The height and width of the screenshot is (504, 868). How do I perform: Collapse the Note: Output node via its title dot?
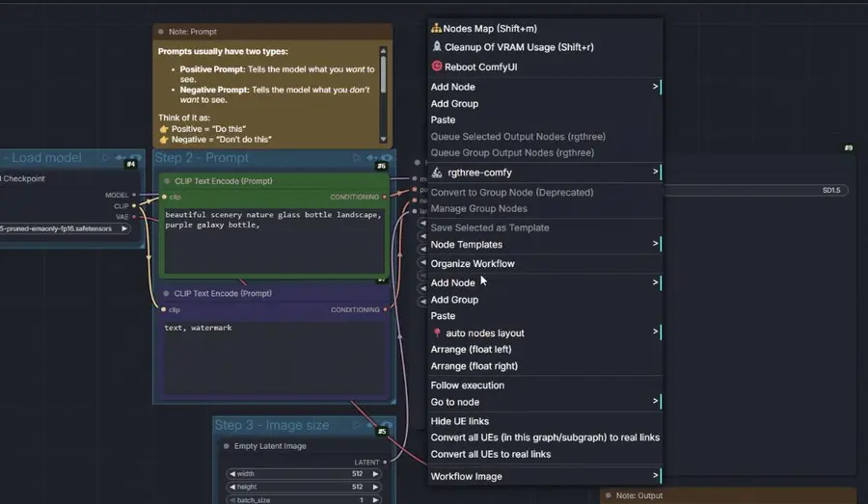(x=609, y=495)
